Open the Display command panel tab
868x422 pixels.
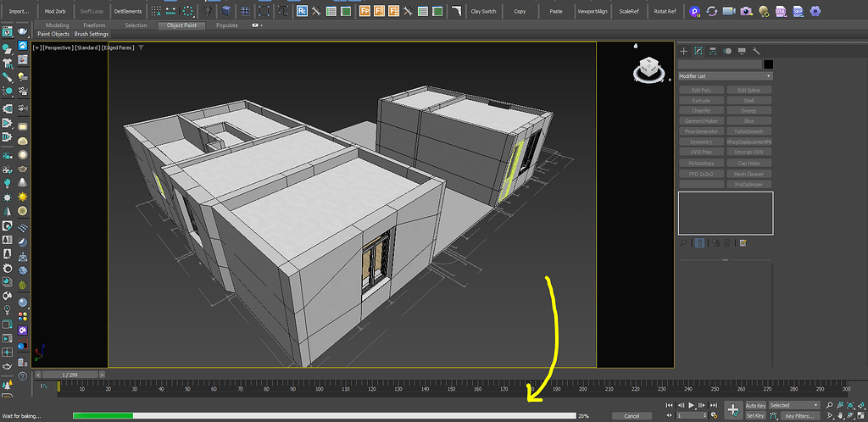click(x=742, y=51)
